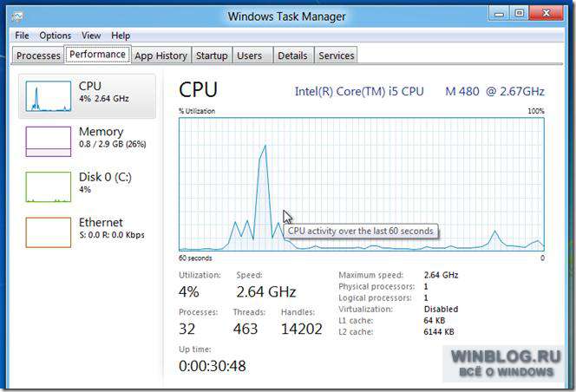Viewport: 576px width, 392px height.
Task: Open the Startup tab
Action: tap(212, 56)
